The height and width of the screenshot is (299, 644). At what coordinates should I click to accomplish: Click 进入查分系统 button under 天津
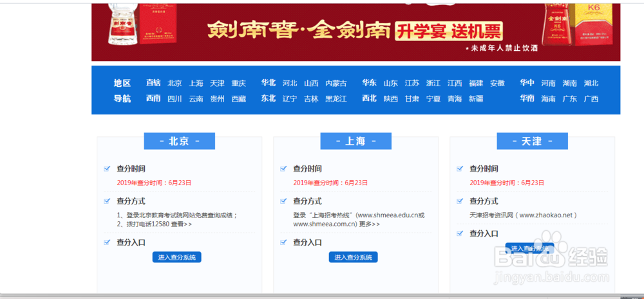pos(529,248)
